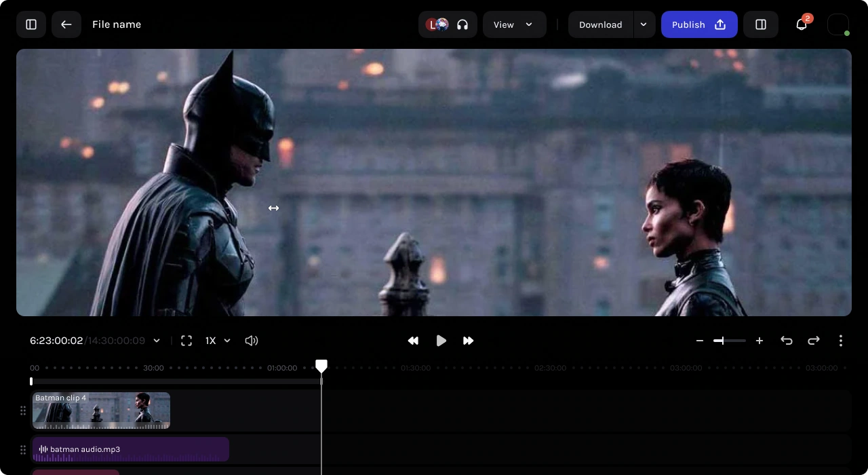Screen dimensions: 868x475
Task: Click the video preview frame
Action: [434, 183]
